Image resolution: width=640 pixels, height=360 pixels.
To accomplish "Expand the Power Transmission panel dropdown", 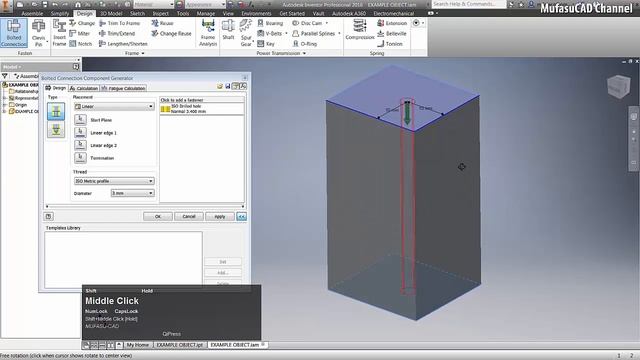I will (281, 53).
